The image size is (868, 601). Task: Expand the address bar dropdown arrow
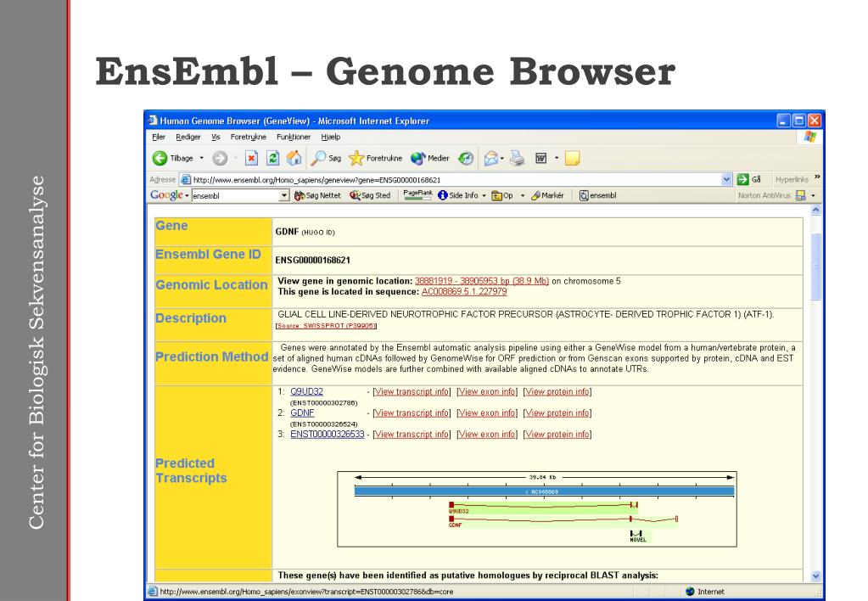[x=726, y=179]
